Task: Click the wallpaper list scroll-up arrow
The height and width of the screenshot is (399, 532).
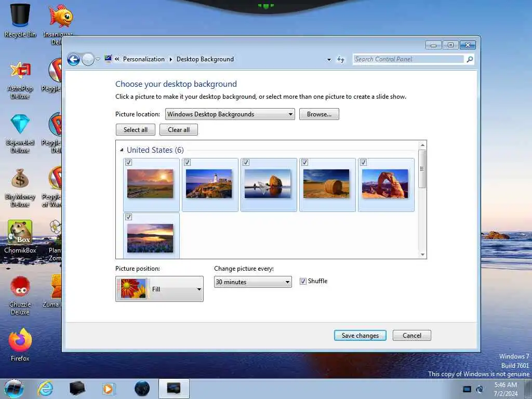Action: pos(422,145)
